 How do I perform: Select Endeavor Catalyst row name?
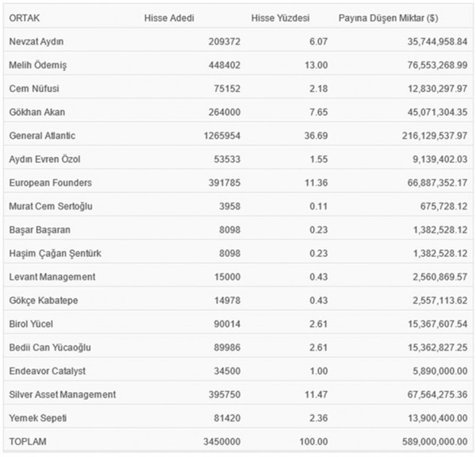tap(46, 371)
